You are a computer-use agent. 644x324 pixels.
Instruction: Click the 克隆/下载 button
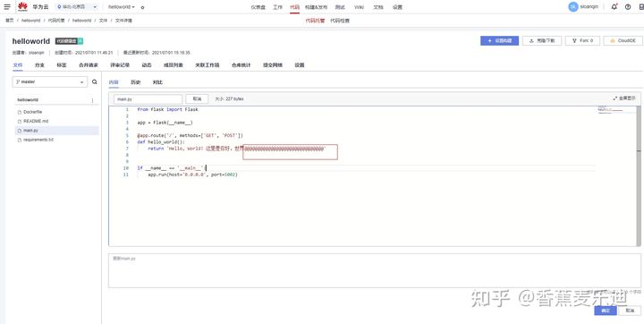point(542,40)
